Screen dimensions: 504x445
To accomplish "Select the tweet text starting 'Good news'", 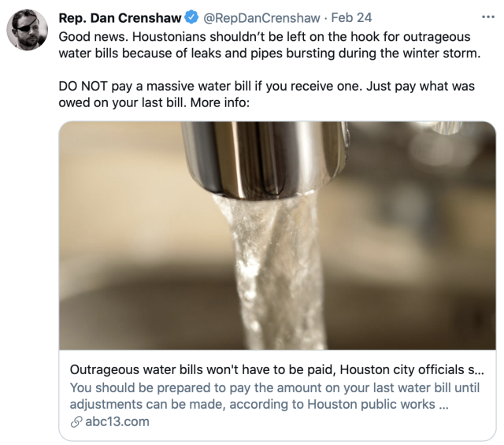I will [x=269, y=45].
